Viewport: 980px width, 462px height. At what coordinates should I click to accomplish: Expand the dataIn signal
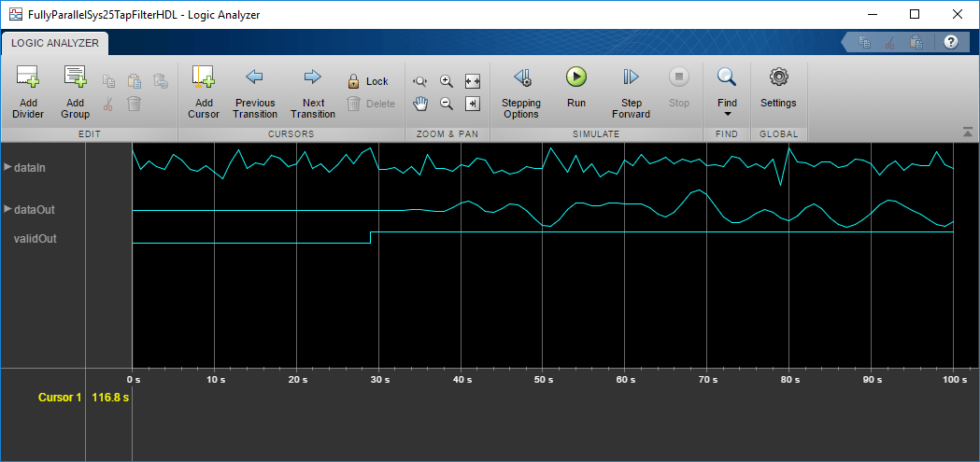pyautogui.click(x=7, y=167)
